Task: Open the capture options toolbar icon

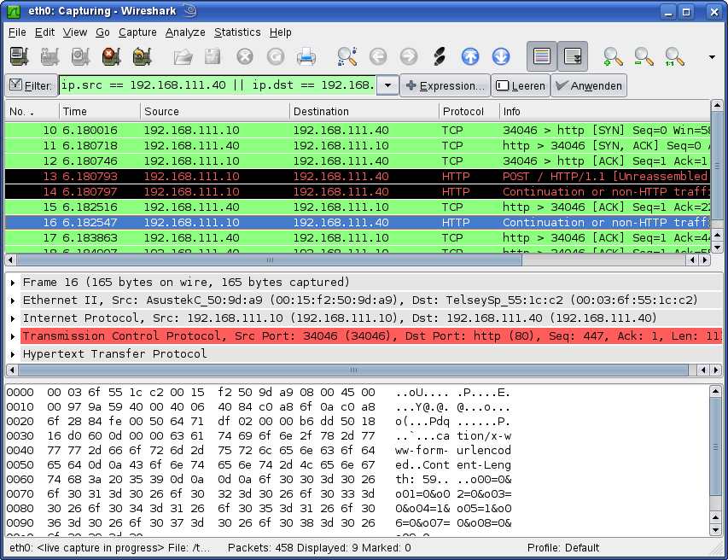Action: click(50, 56)
